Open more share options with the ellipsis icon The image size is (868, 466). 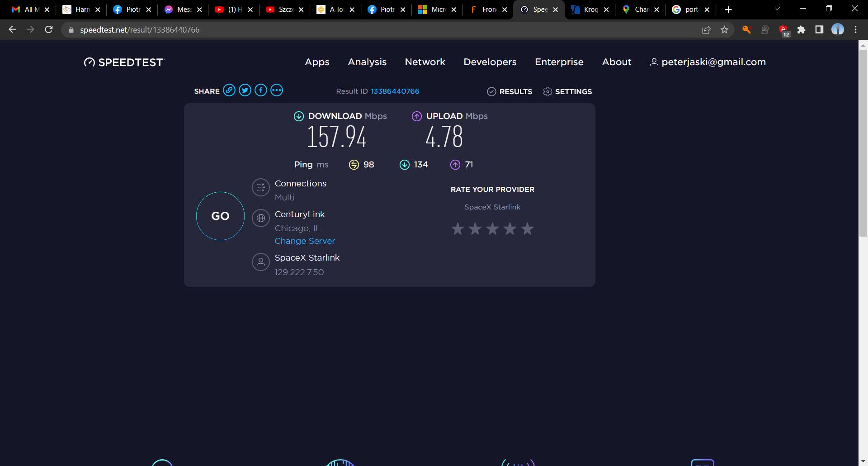[x=277, y=90]
